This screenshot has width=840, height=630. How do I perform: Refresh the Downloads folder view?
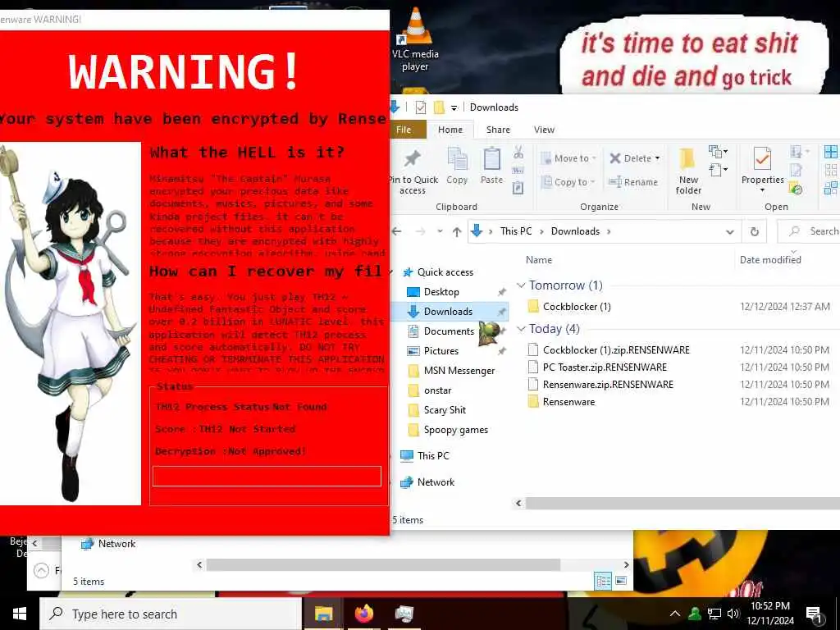point(755,231)
